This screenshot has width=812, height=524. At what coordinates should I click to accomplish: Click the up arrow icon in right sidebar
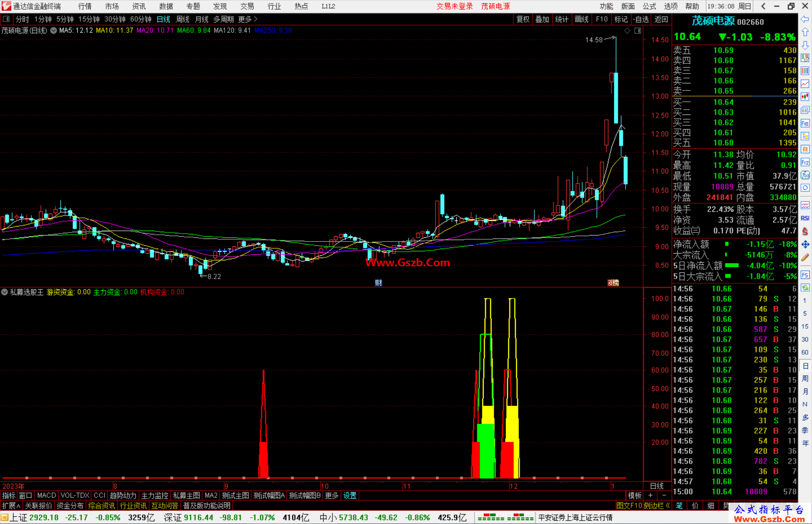click(x=805, y=32)
